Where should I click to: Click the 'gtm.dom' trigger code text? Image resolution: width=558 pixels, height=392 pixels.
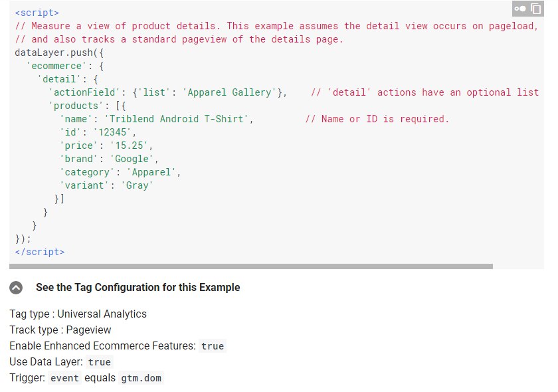141,378
